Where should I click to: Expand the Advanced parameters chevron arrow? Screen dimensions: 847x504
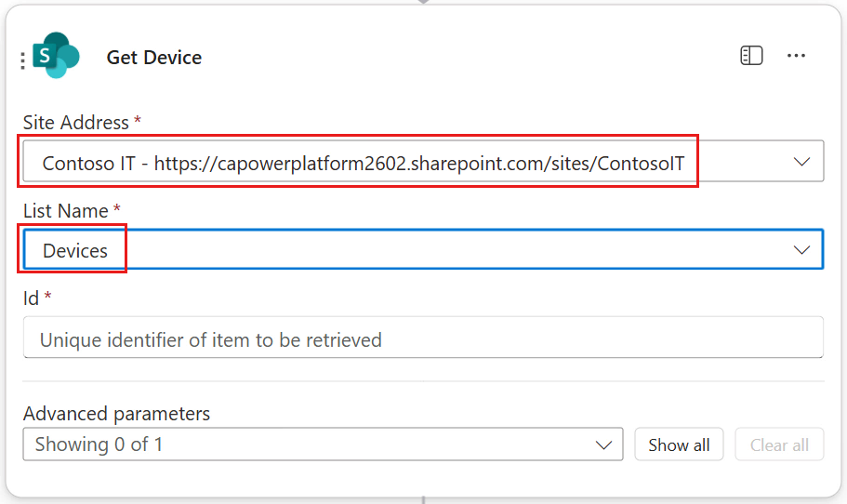[x=603, y=445]
